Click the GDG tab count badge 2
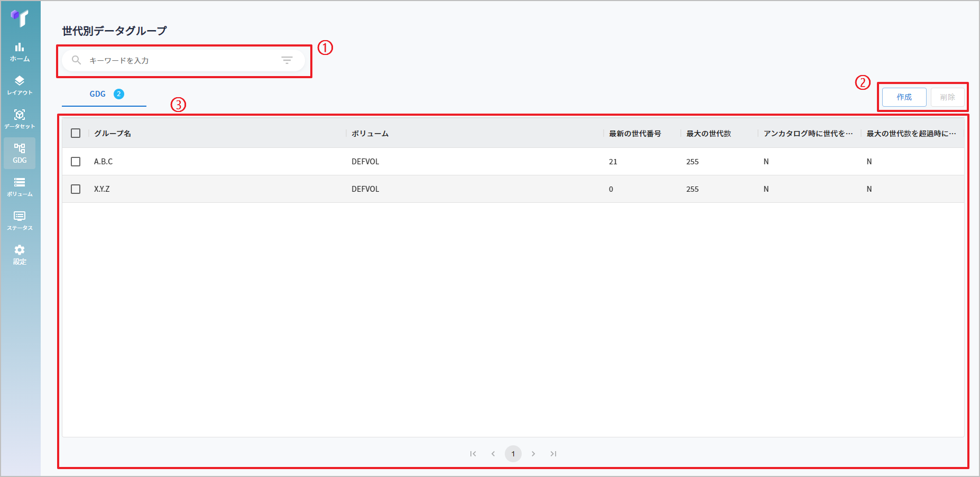980x477 pixels. pos(119,94)
